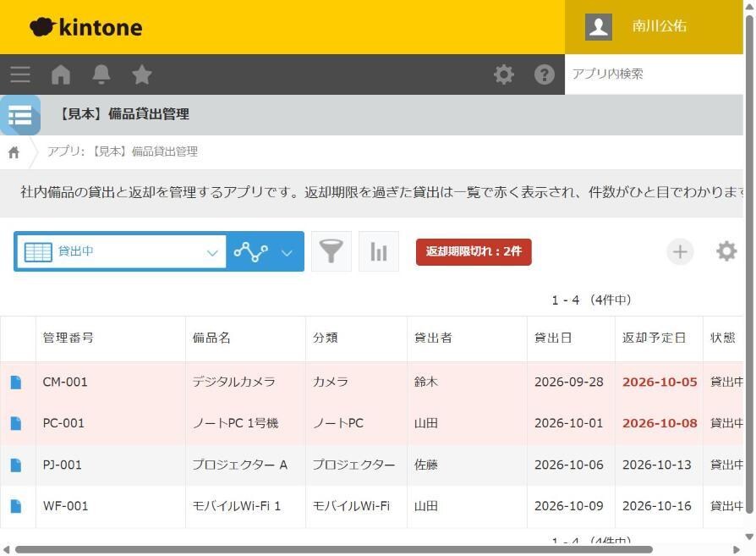Open the notifications bell
The image size is (756, 556).
pyautogui.click(x=101, y=74)
